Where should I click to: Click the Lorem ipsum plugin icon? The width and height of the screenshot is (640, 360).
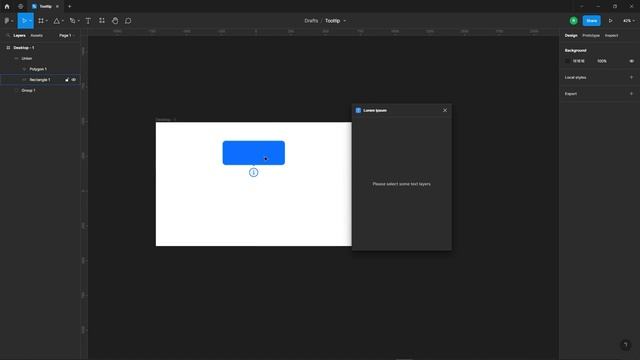point(358,110)
